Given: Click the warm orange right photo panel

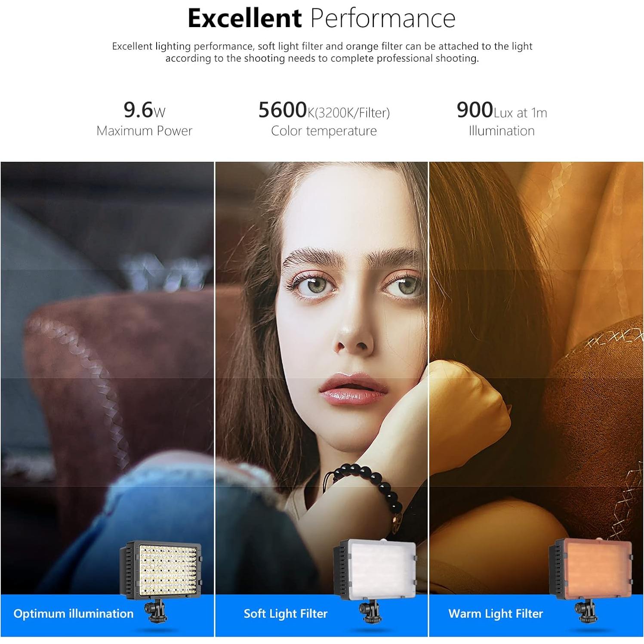Looking at the screenshot, I should coord(536,378).
